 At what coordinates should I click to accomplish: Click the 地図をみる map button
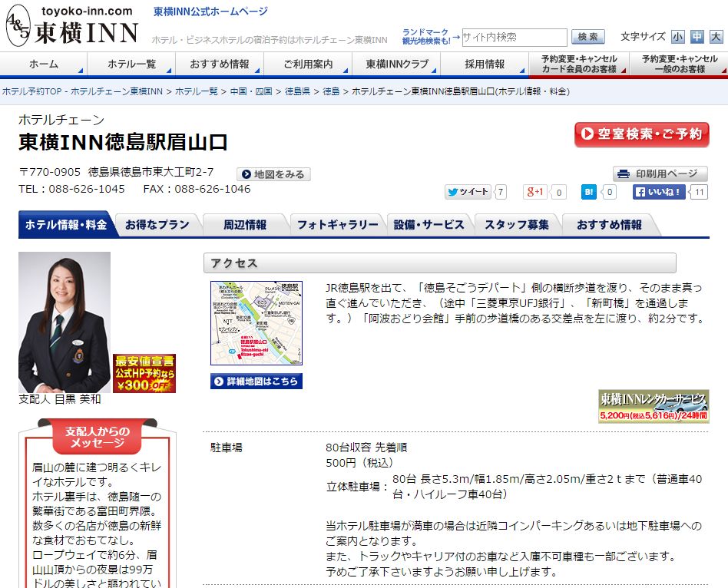(273, 174)
